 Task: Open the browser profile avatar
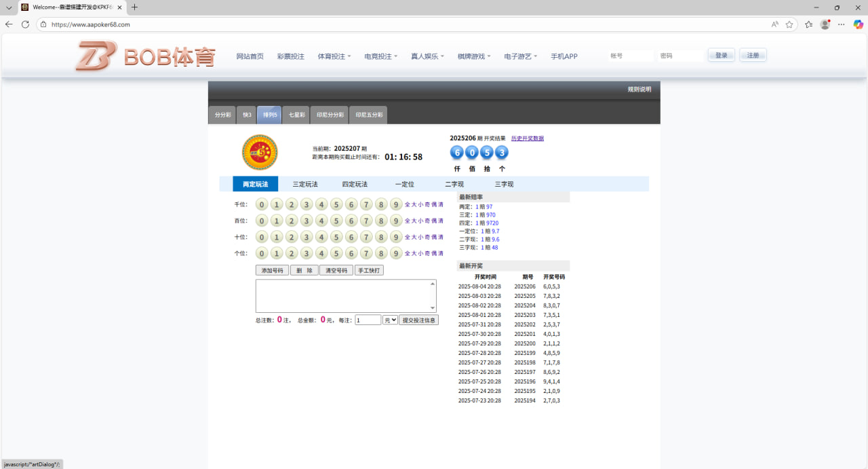coord(825,24)
